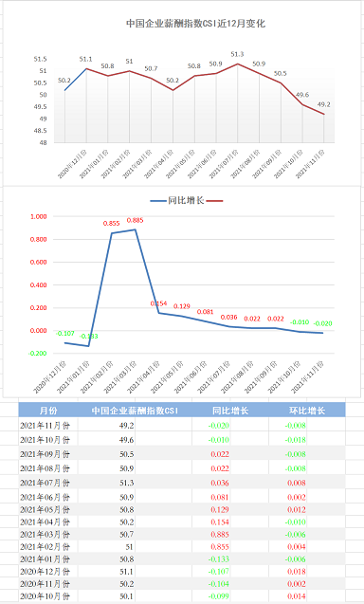Viewport: 364px width, 604px height.
Task: Click the green -0.020 chart data label
Action: [x=323, y=323]
